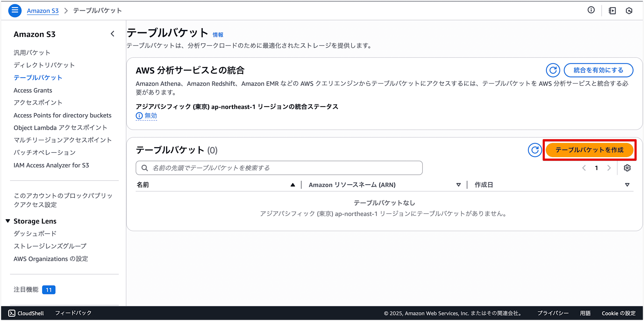Screen dimensions: 644x321
Task: Open 注目機能 in the sidebar
Action: (x=26, y=289)
